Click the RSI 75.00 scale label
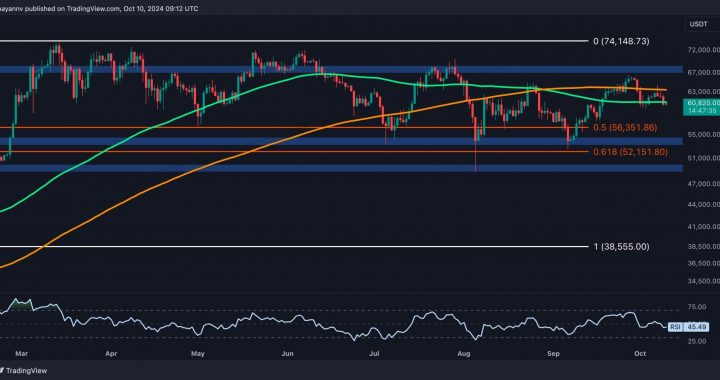This screenshot has height=380, width=720. point(698,307)
